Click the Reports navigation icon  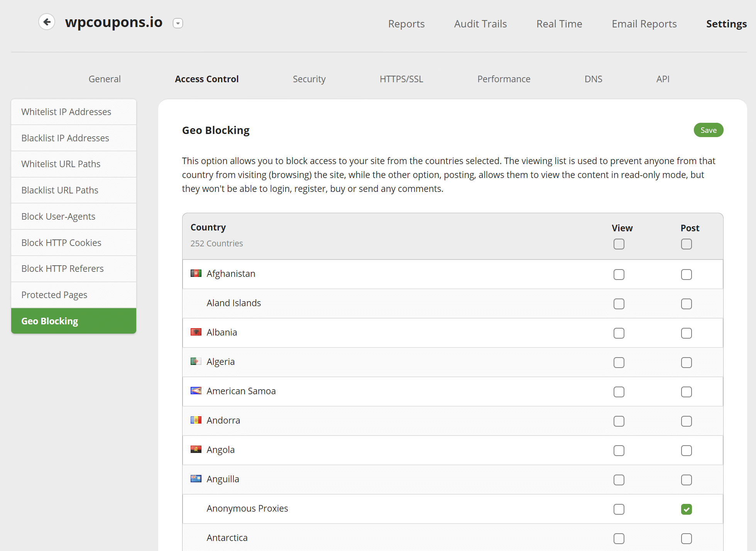(406, 24)
